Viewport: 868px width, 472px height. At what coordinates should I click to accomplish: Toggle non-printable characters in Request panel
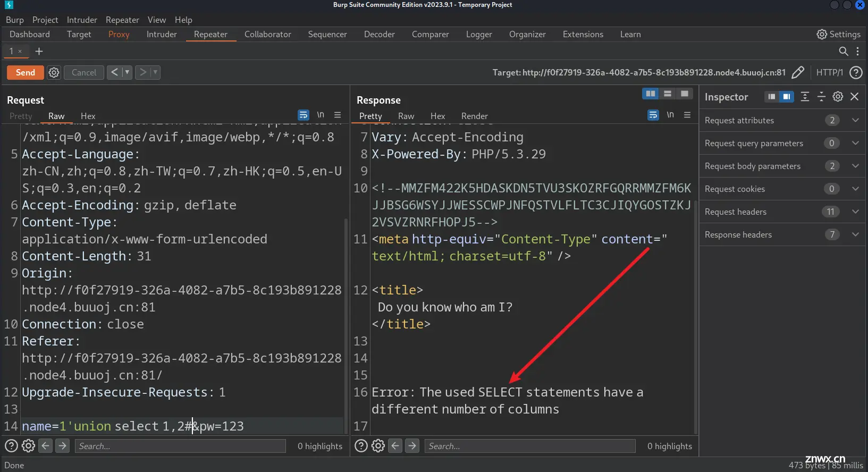point(321,115)
